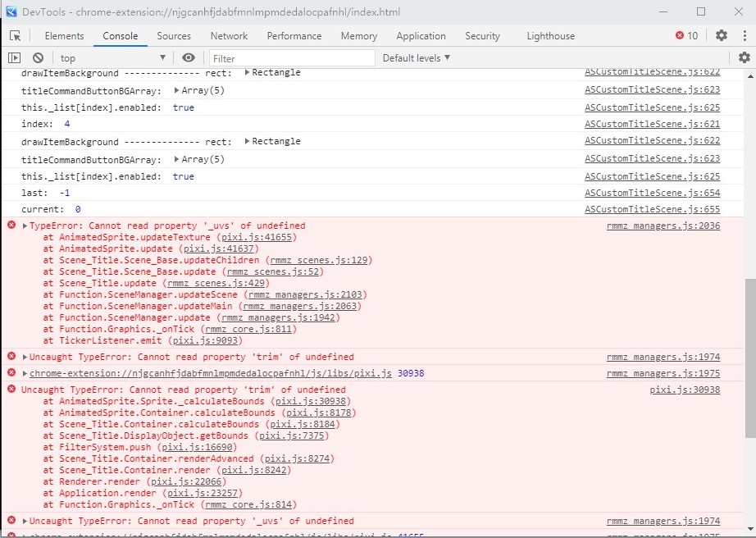
Task: Expand the last Uncaught TypeError '_uvs' entry
Action: [x=25, y=521]
